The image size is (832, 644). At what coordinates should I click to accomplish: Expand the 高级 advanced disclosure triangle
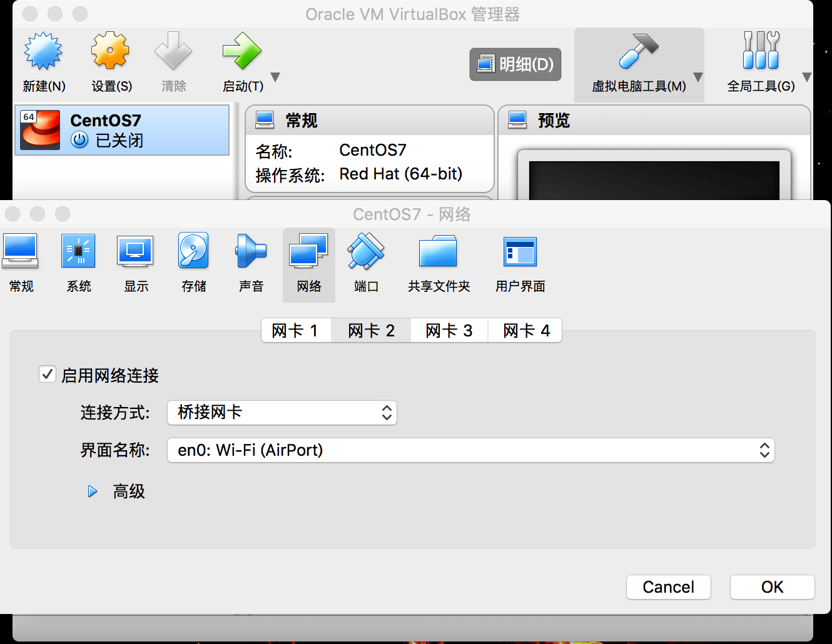coord(93,491)
